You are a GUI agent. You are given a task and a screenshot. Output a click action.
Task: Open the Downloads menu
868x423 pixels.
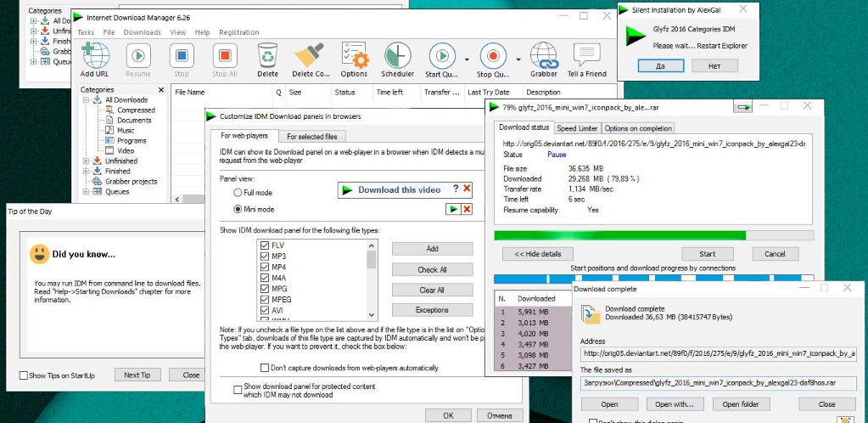pyautogui.click(x=143, y=32)
